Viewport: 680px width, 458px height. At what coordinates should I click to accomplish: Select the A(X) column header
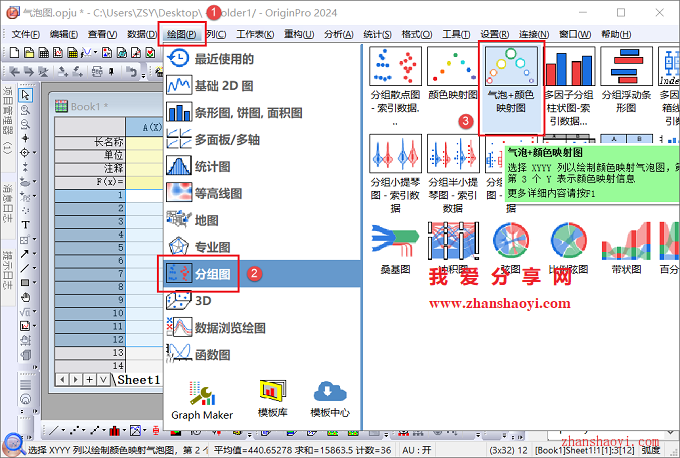coord(144,127)
